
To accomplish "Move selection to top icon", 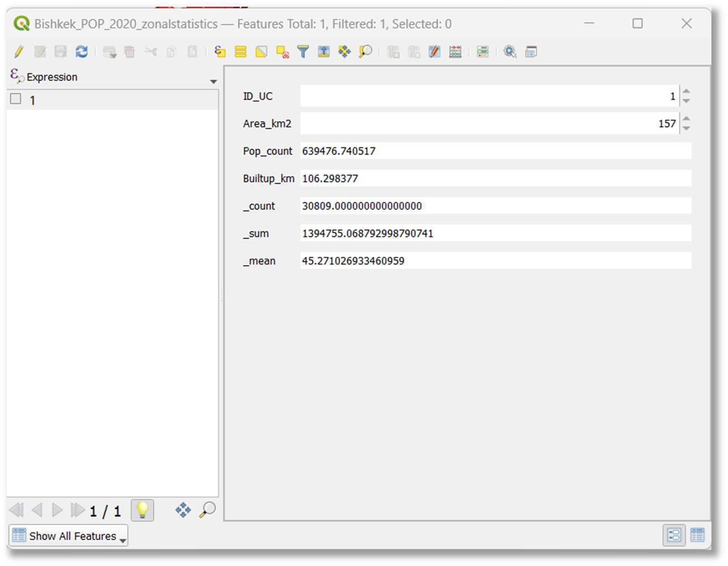I will [324, 52].
